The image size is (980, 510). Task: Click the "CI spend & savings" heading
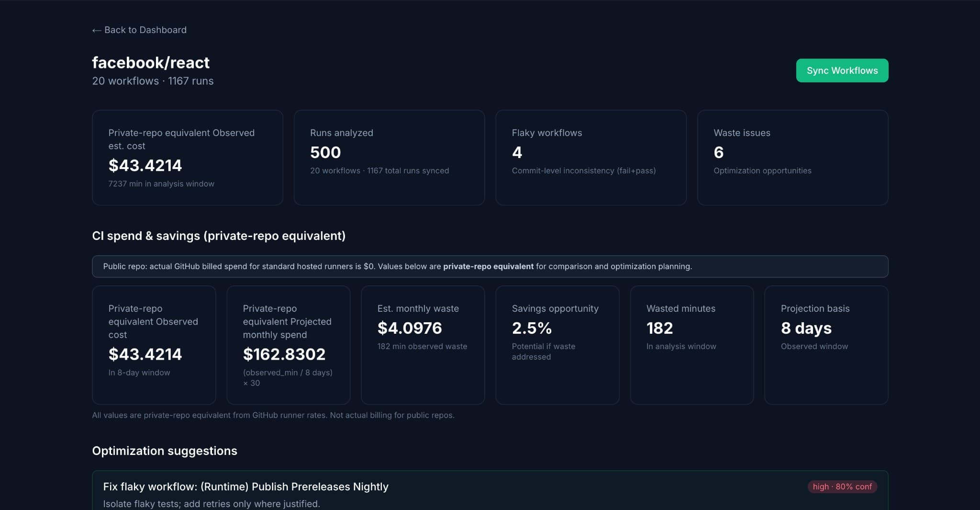click(219, 236)
